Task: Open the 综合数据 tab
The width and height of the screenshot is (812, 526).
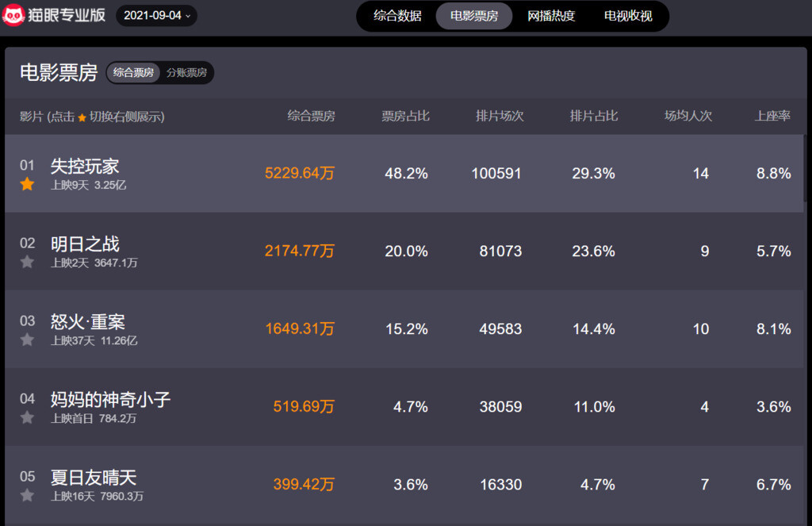Action: click(x=397, y=16)
